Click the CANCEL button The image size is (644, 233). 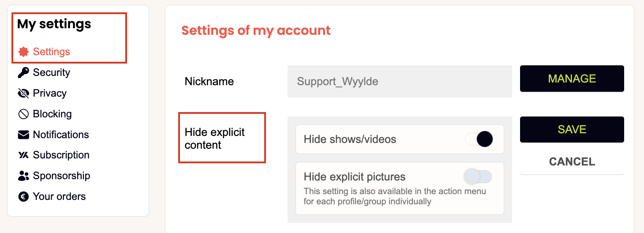coord(572,162)
